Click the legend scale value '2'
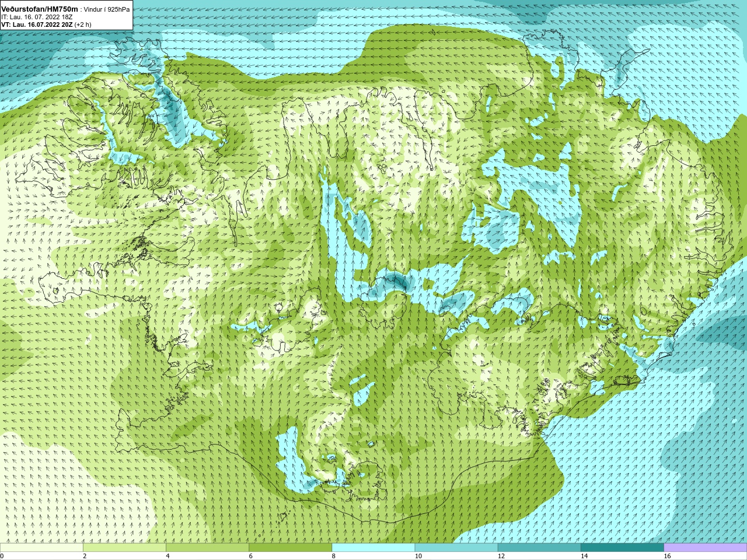The height and width of the screenshot is (560, 747). 85,556
